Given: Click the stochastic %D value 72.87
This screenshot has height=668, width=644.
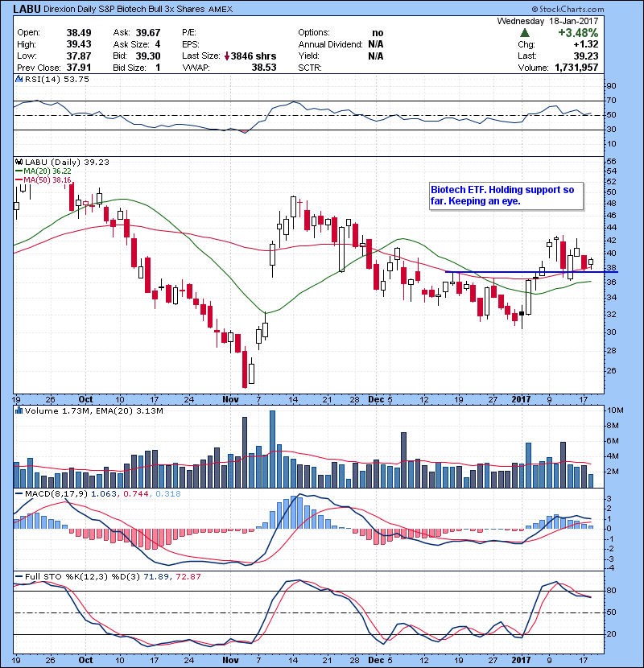Looking at the screenshot, I should click(x=188, y=576).
